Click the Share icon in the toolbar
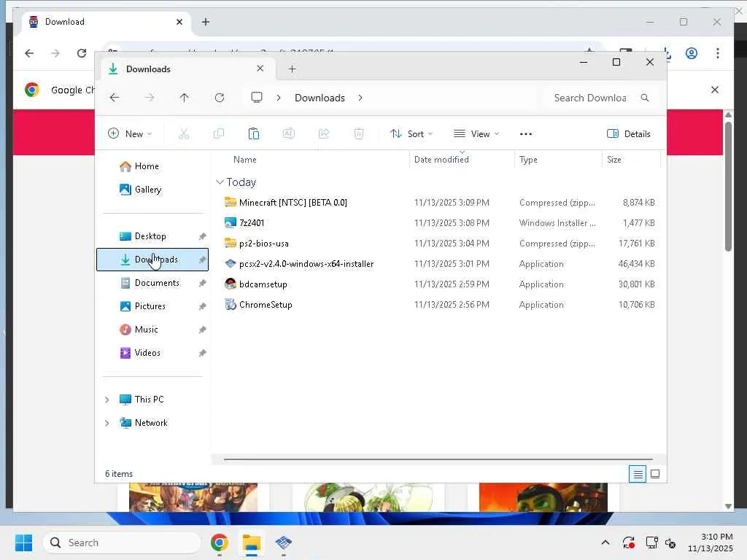 pos(324,134)
